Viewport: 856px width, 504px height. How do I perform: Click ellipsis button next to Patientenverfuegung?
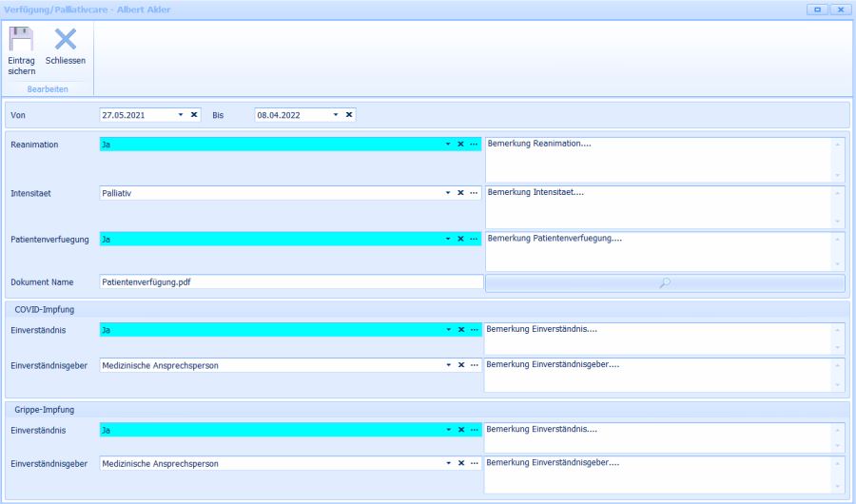(474, 240)
